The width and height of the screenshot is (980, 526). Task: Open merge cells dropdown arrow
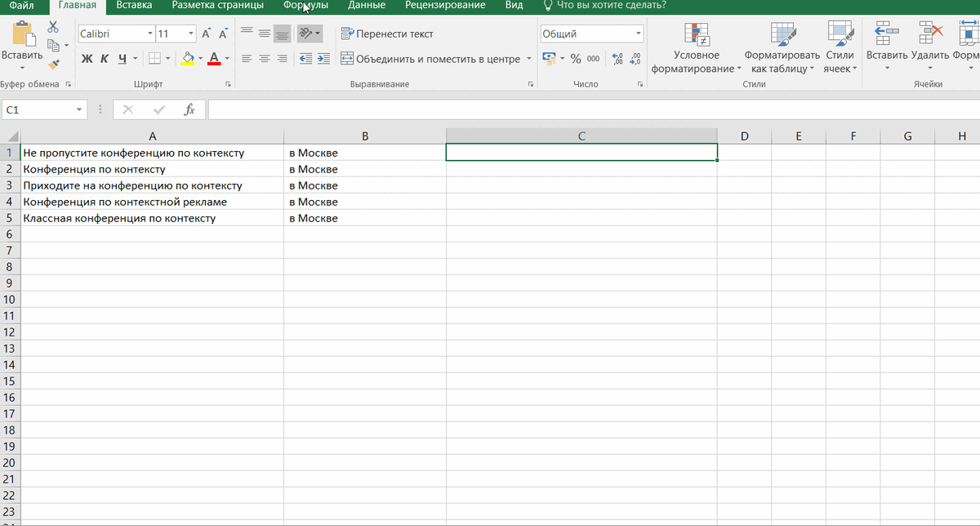tap(529, 59)
